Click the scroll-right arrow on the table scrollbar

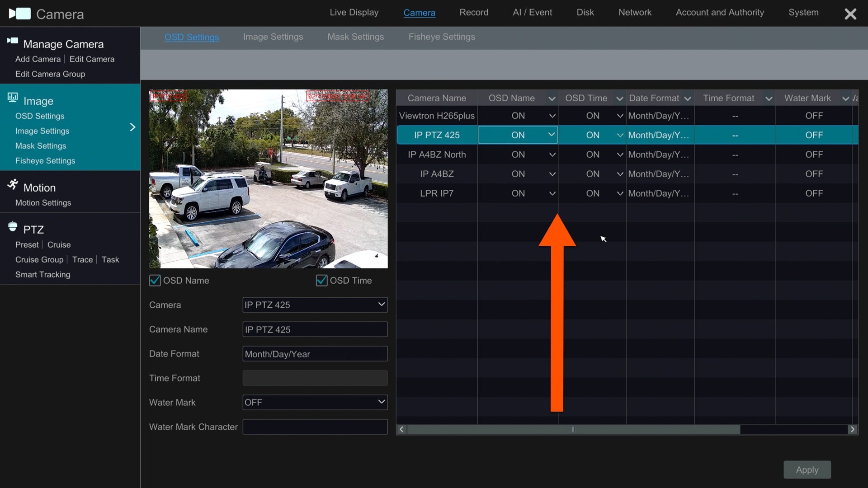pos(853,429)
